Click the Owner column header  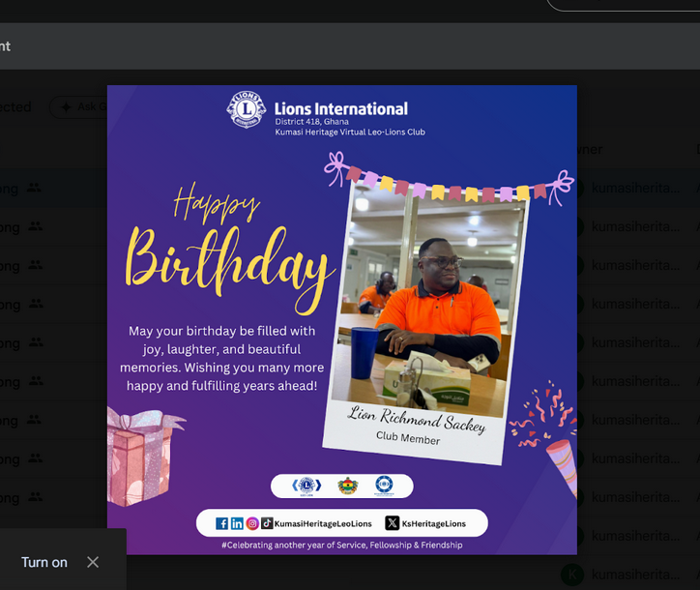click(590, 149)
